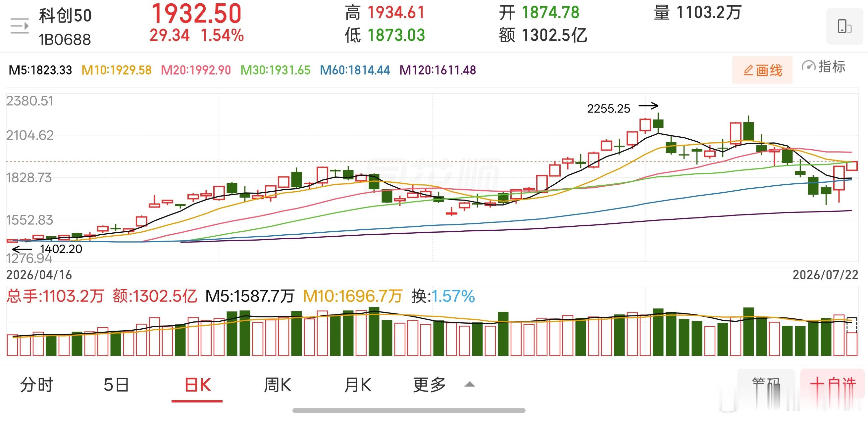Image resolution: width=868 pixels, height=421 pixels.
Task: Click the triangle arrow next to 更多
Action: click(469, 384)
